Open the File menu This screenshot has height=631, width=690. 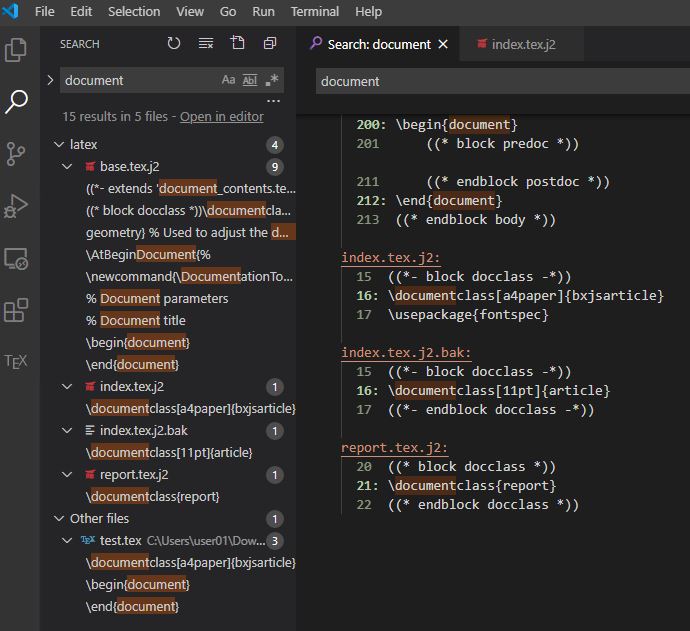(44, 11)
